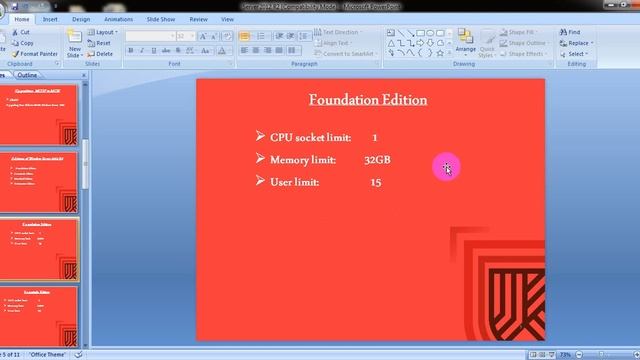Switch to the Home tab
Image resolution: width=640 pixels, height=360 pixels.
point(22,19)
